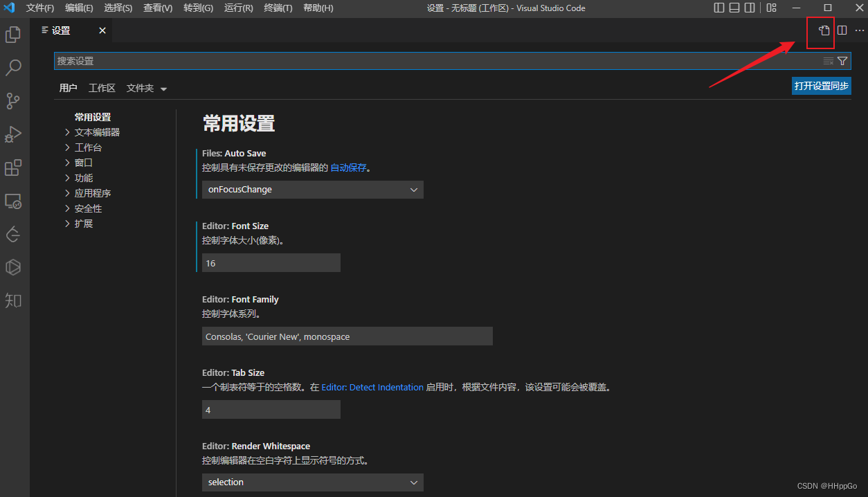Open the Search view in activity bar
This screenshot has height=497, width=868.
(13, 67)
